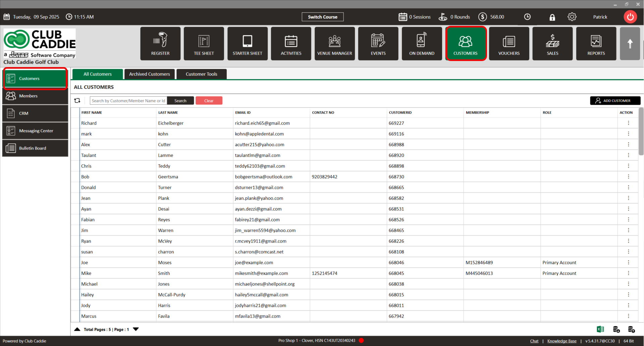Select CRM in left sidebar
The image size is (644, 346).
(35, 113)
